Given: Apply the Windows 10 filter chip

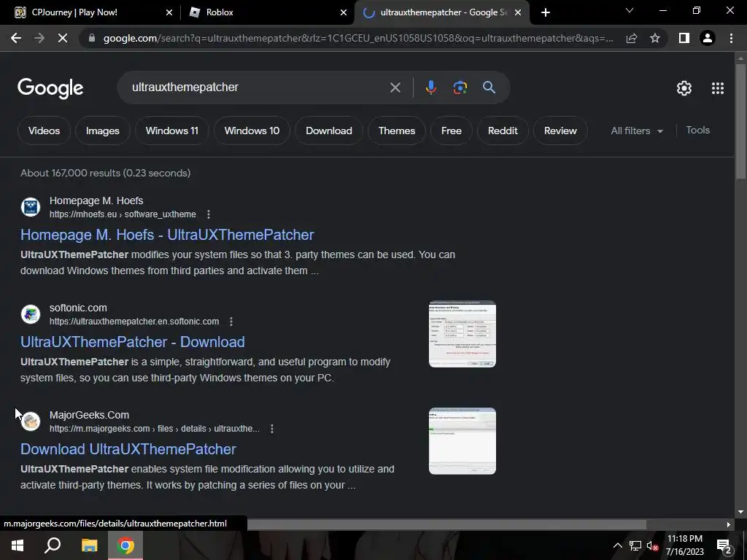Looking at the screenshot, I should pos(252,131).
